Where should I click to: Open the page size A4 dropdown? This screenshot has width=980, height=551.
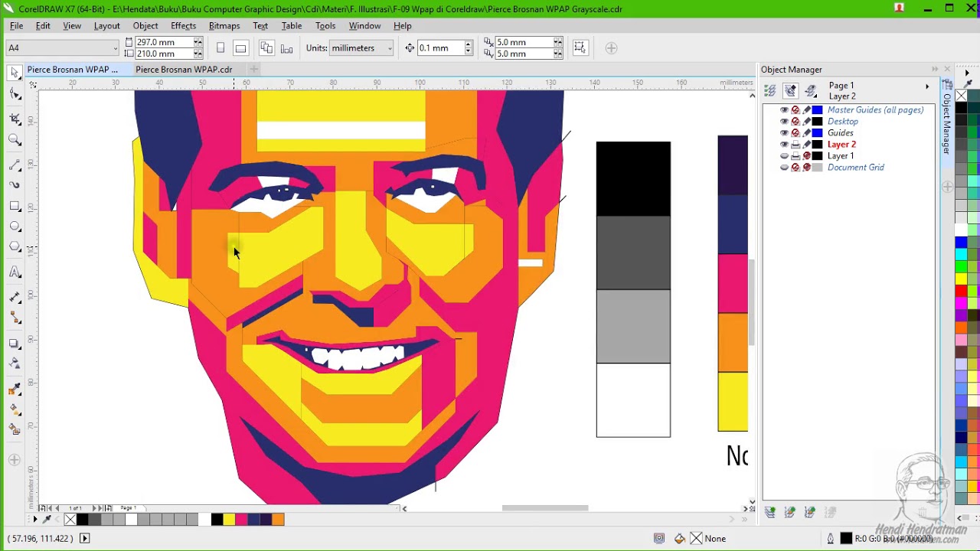[116, 48]
